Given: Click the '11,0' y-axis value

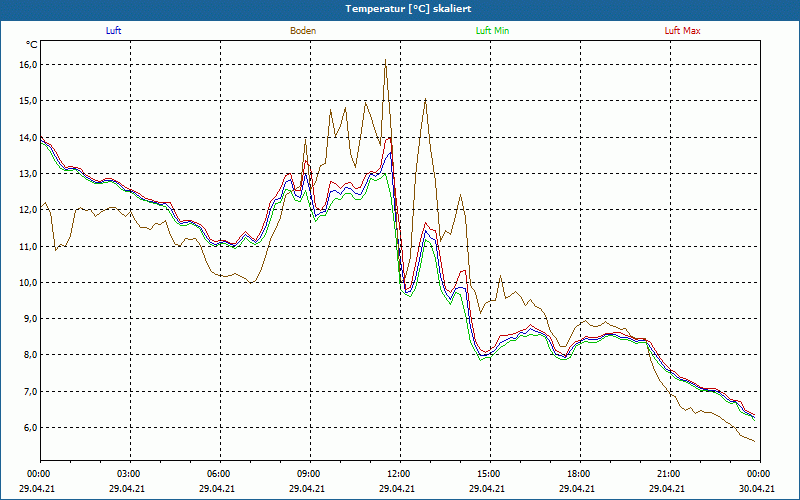Looking at the screenshot, I should coord(29,246).
